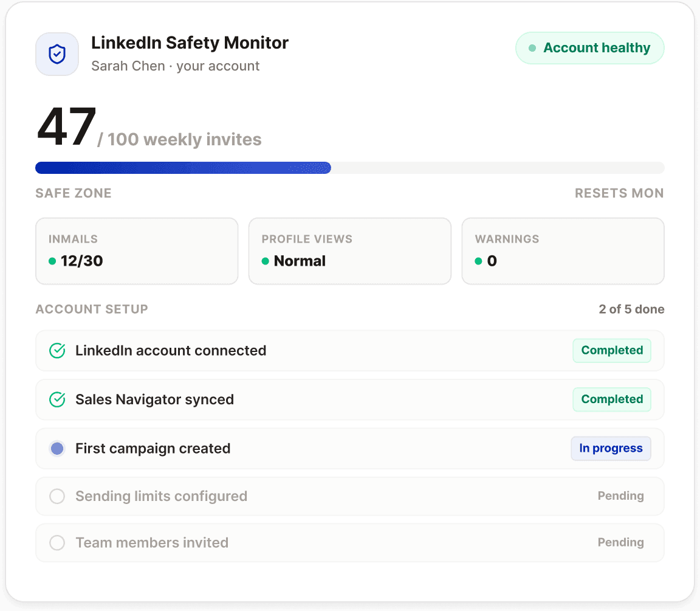Viewport: 700px width, 611px height.
Task: Click the blue dot icon beside First campaign created
Action: (x=57, y=449)
